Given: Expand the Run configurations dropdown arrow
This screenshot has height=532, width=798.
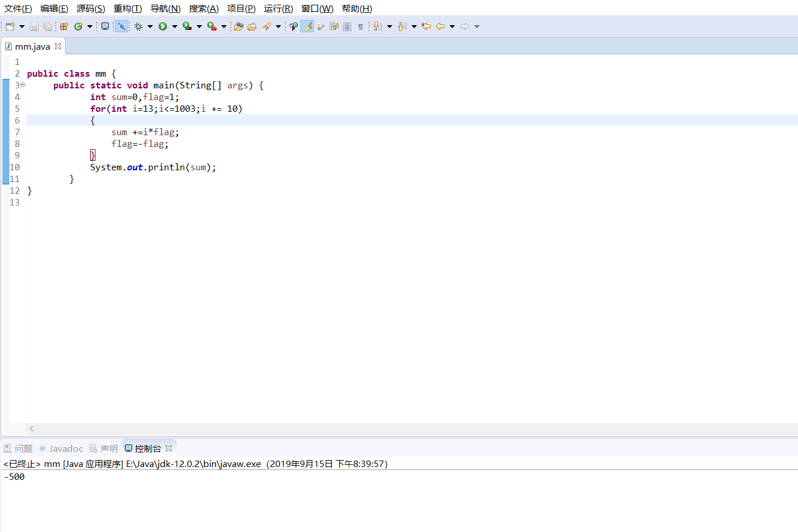Looking at the screenshot, I should click(174, 26).
